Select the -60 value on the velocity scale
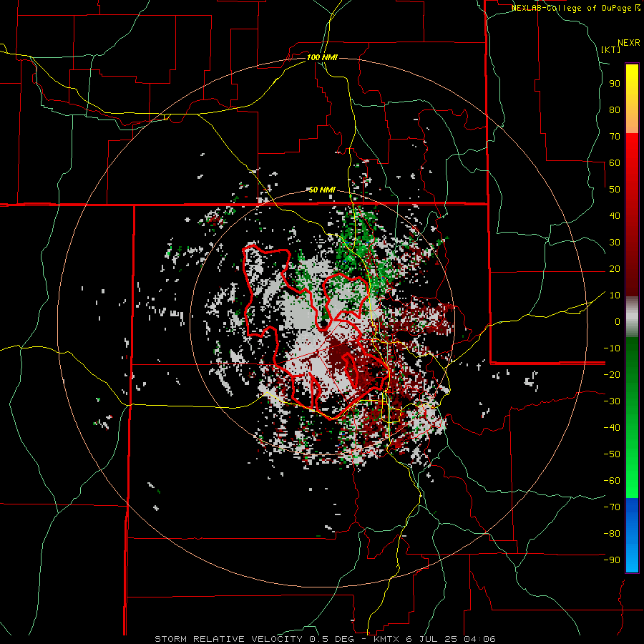The image size is (644, 644). tap(612, 481)
